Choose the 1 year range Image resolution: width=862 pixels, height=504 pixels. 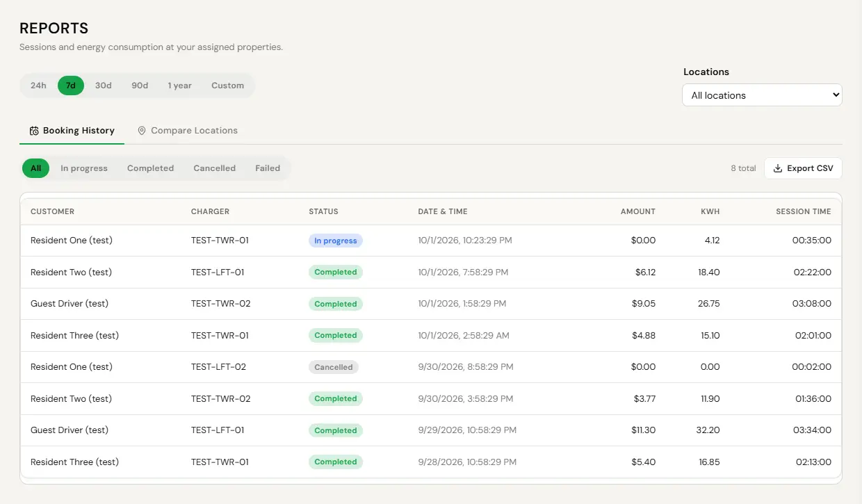[x=179, y=86]
